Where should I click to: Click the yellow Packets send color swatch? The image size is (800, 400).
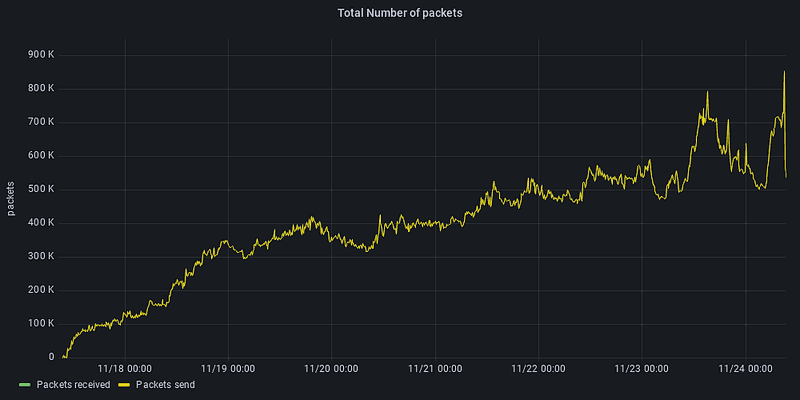(124, 384)
